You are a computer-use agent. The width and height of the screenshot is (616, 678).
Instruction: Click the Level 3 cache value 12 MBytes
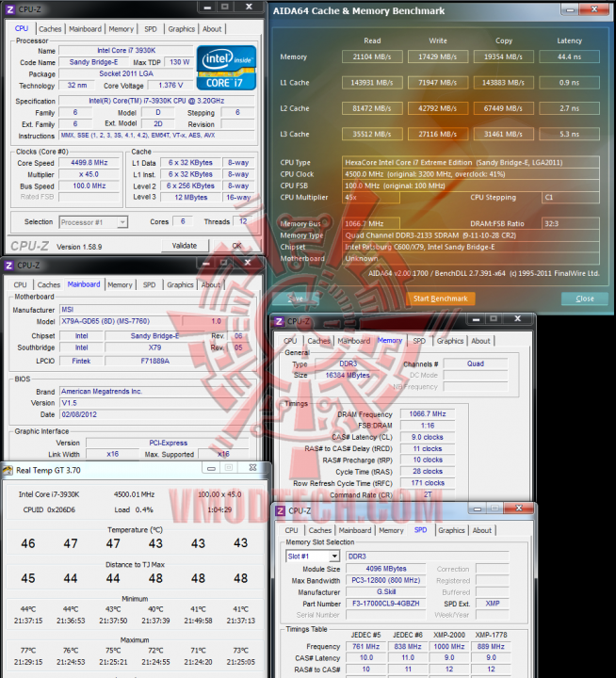click(191, 197)
